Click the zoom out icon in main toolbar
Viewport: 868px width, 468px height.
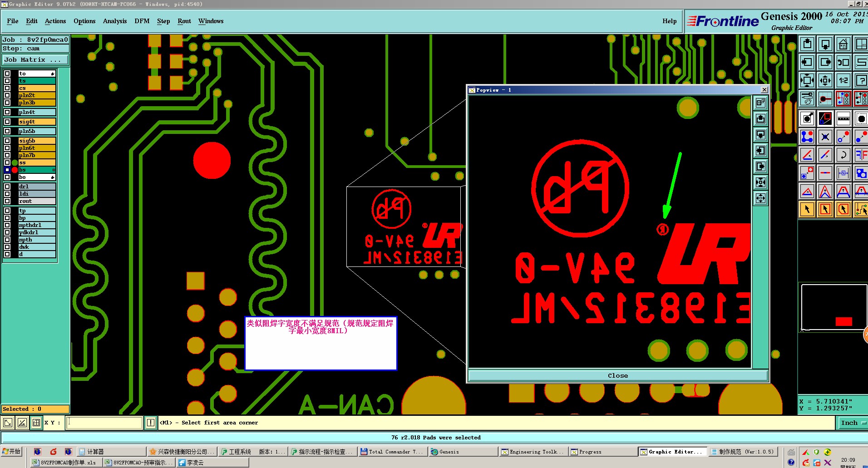(x=825, y=80)
